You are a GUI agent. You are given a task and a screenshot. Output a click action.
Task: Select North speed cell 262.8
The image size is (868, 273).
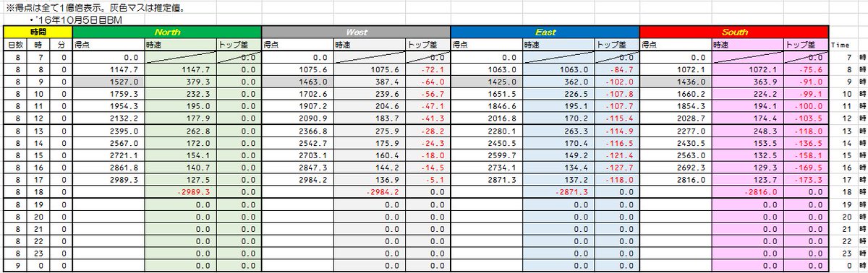pyautogui.click(x=180, y=130)
